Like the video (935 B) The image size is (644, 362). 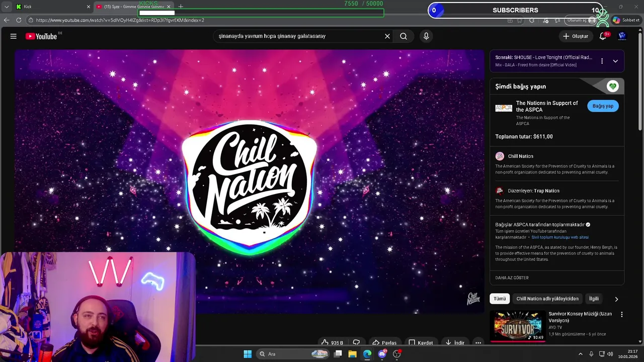pyautogui.click(x=332, y=342)
